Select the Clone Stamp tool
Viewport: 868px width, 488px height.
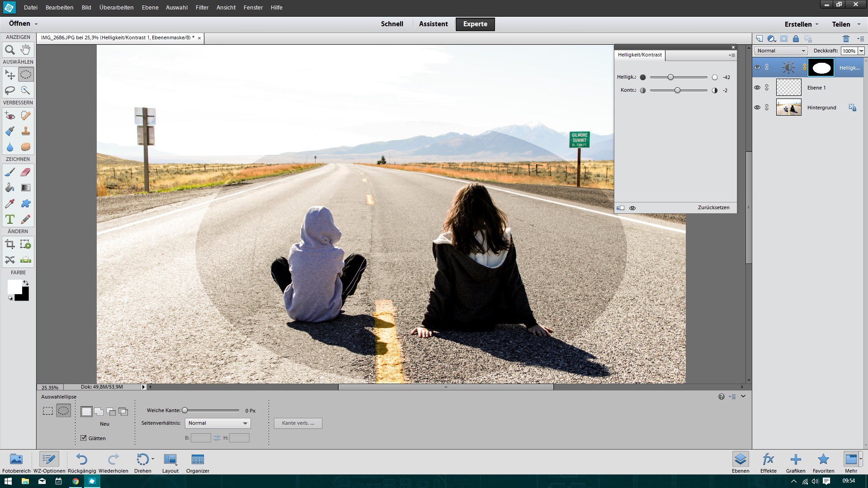click(26, 131)
